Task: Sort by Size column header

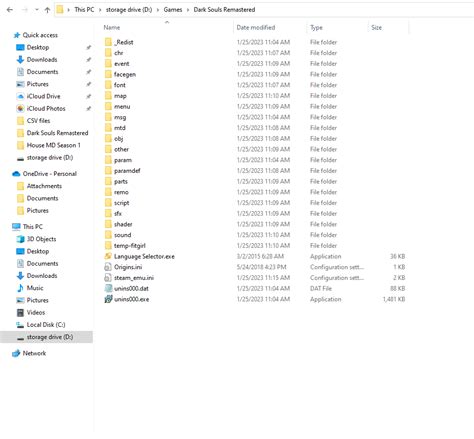Action: pos(376,28)
